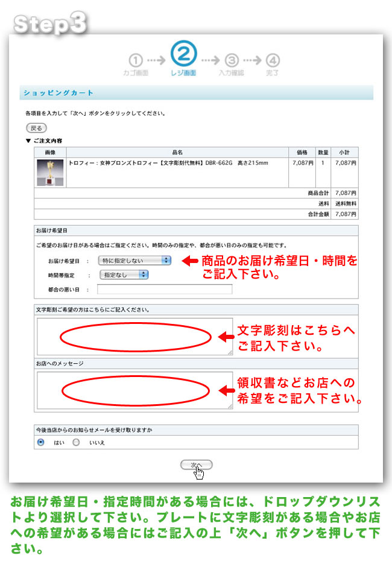Click the お店へのメッセージ text area

coord(134,391)
